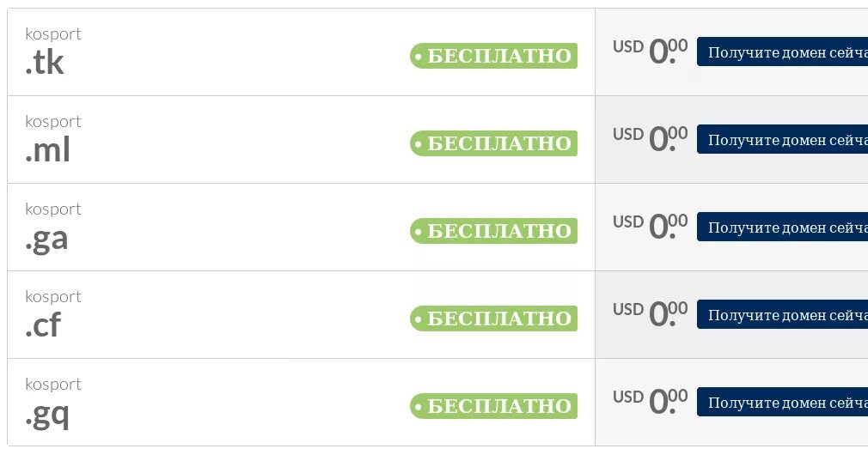Click the USD 0.00 price for .gq

point(650,401)
